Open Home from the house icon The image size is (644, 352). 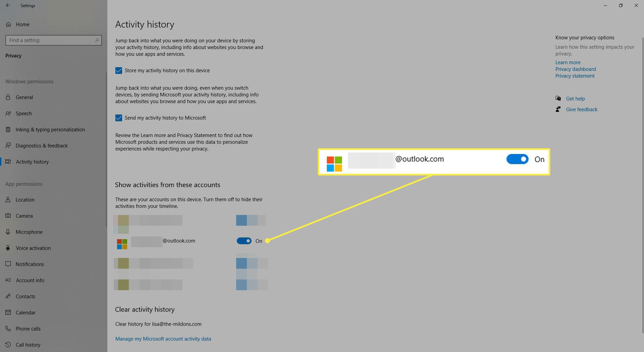(8, 25)
